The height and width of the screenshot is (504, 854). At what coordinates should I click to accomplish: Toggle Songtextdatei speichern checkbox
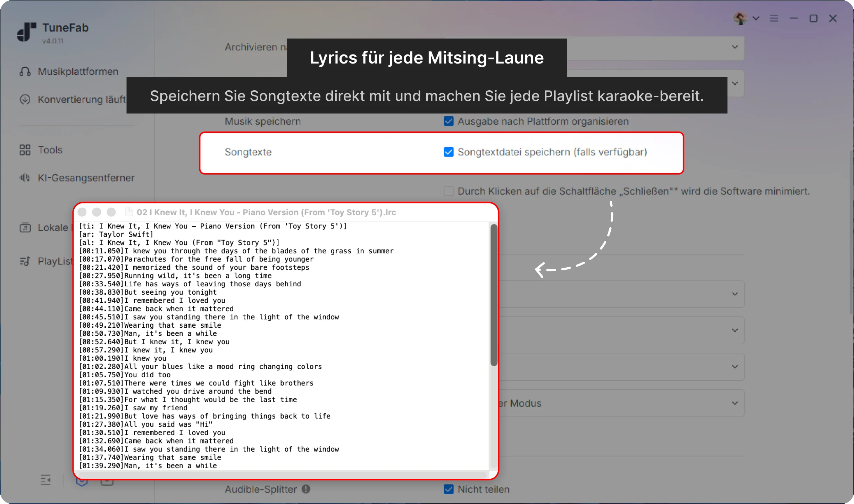tap(449, 152)
